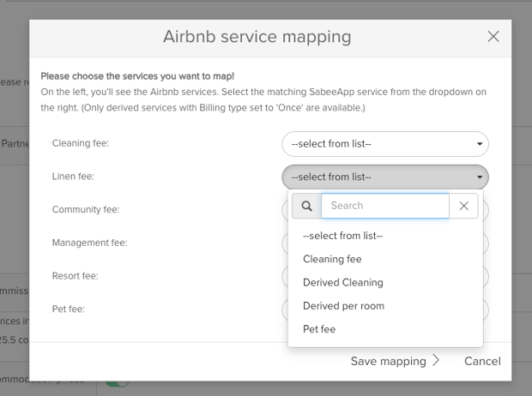Viewport: 532px width, 396px height.
Task: Click the 'Cleaning fee:' row label
Action: pyautogui.click(x=81, y=143)
